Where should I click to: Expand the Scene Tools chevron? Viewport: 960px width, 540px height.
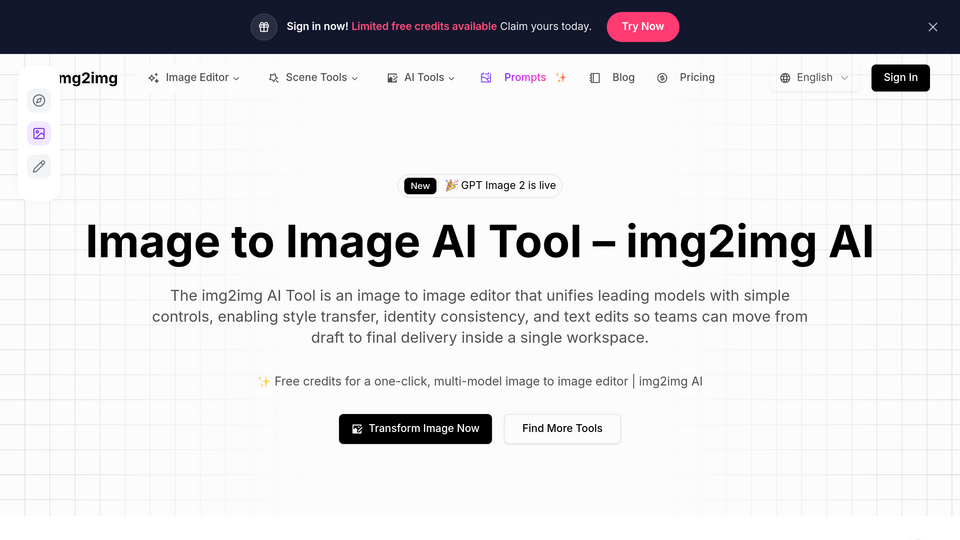pos(354,78)
